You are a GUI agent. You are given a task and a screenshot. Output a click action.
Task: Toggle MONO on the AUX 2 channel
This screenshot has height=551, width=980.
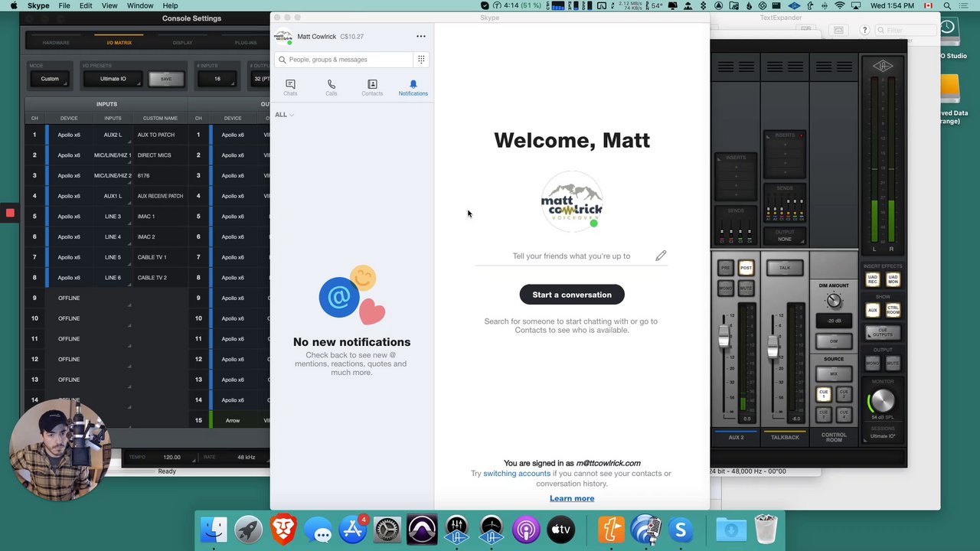725,288
